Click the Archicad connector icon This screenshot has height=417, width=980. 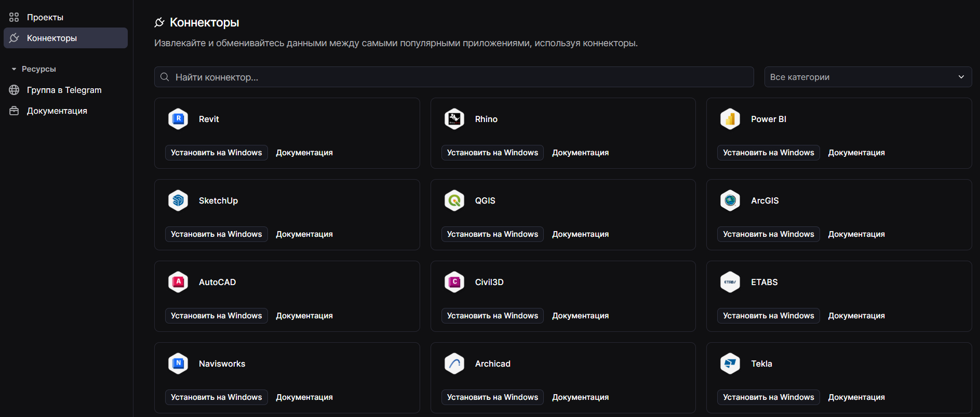point(454,364)
